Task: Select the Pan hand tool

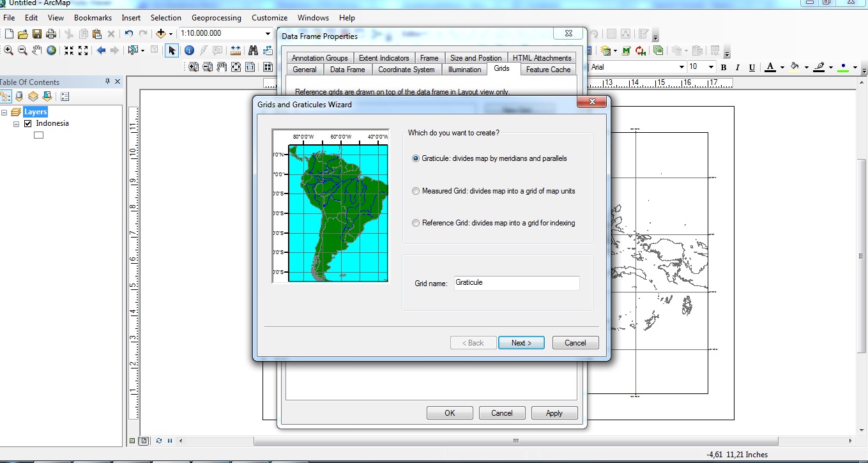Action: 37,50
